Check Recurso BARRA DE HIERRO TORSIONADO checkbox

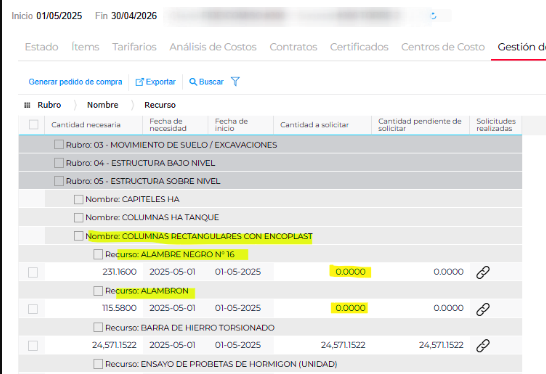pyautogui.click(x=98, y=327)
